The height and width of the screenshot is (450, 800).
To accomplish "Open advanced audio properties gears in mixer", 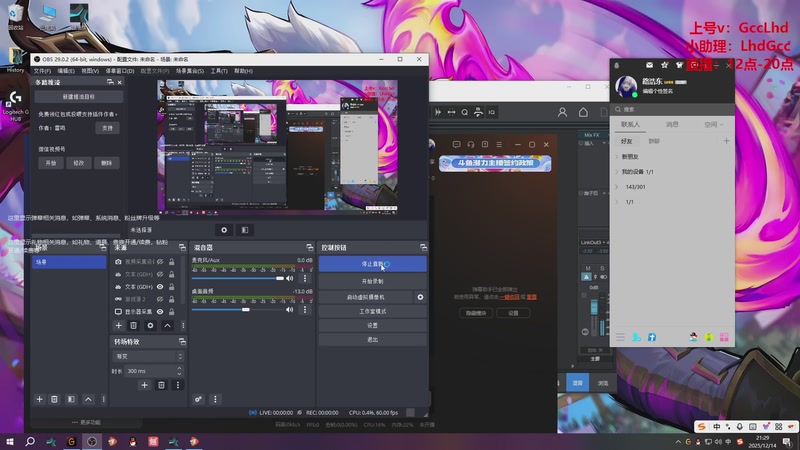I will pyautogui.click(x=198, y=399).
